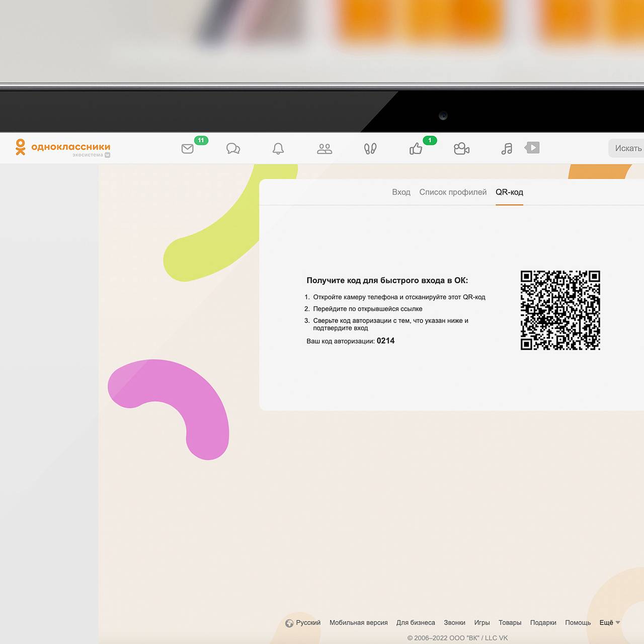Screen dimensions: 644x644
Task: Click the globe icon beside Русский
Action: pyautogui.click(x=289, y=623)
